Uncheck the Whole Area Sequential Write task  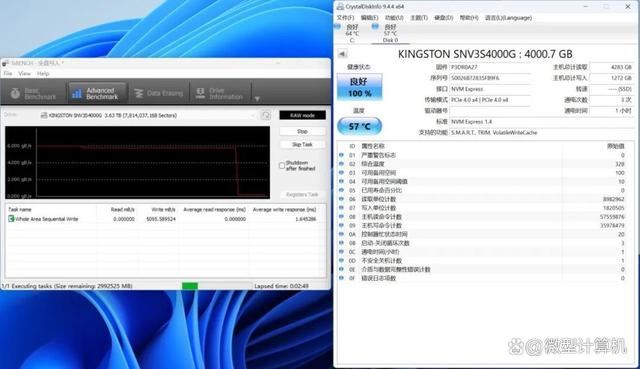11,219
